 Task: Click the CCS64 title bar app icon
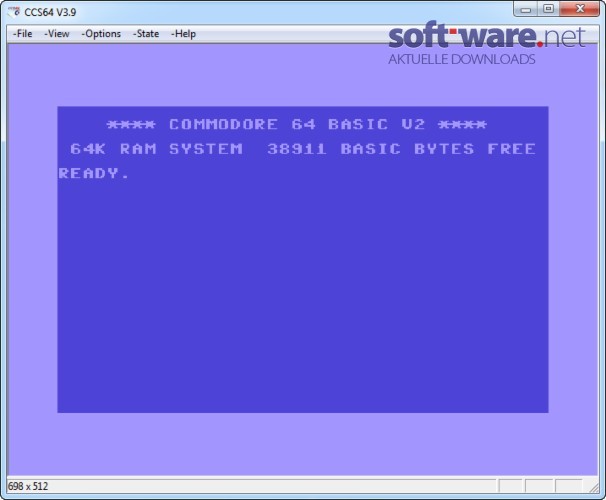click(x=14, y=12)
